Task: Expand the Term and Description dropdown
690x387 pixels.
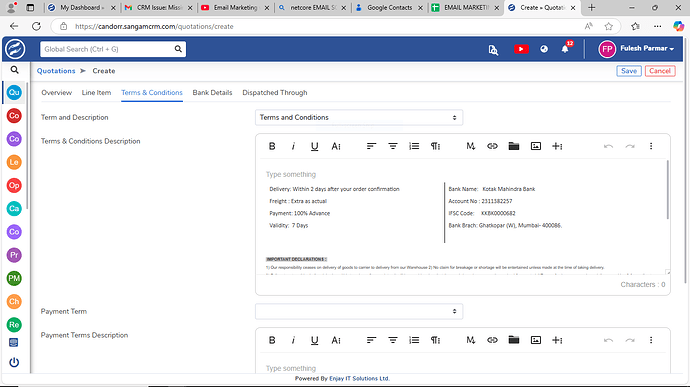Action: click(359, 118)
